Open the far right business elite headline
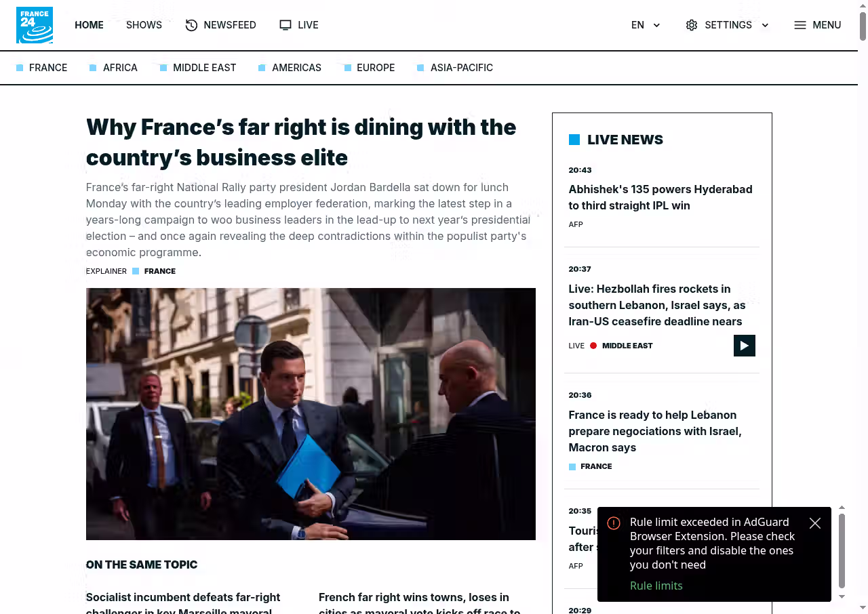868x614 pixels. tap(301, 142)
